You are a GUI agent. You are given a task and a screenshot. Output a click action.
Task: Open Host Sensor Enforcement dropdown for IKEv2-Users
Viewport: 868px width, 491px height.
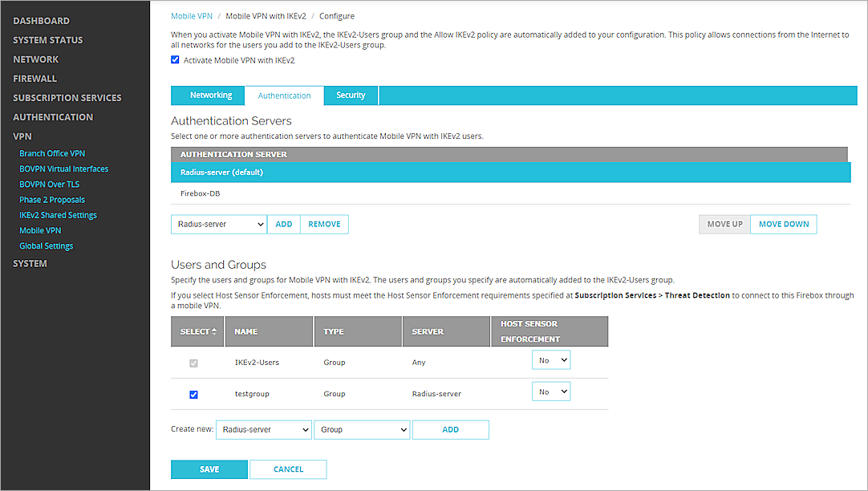coord(550,359)
